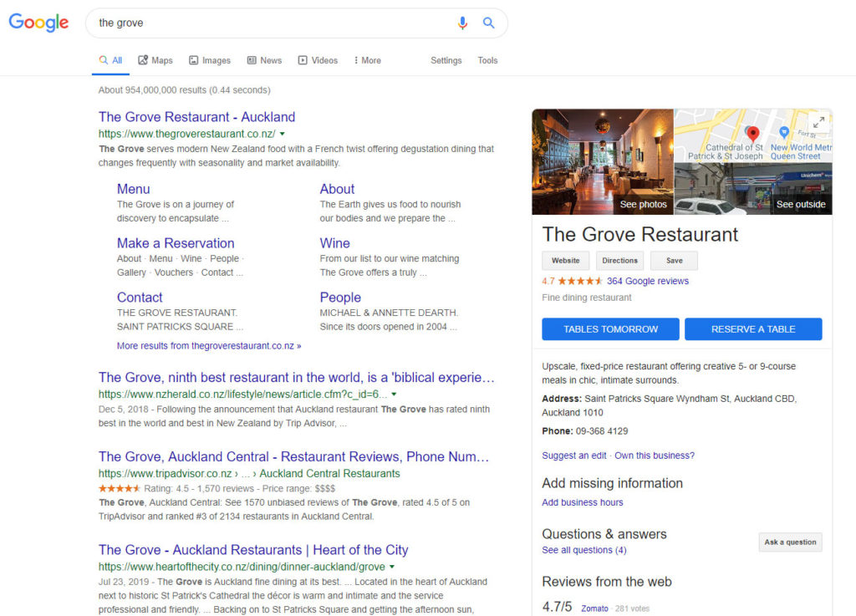The width and height of the screenshot is (856, 616).
Task: Expand dropdown arrow next to heartofthecity URL
Action: (392, 567)
